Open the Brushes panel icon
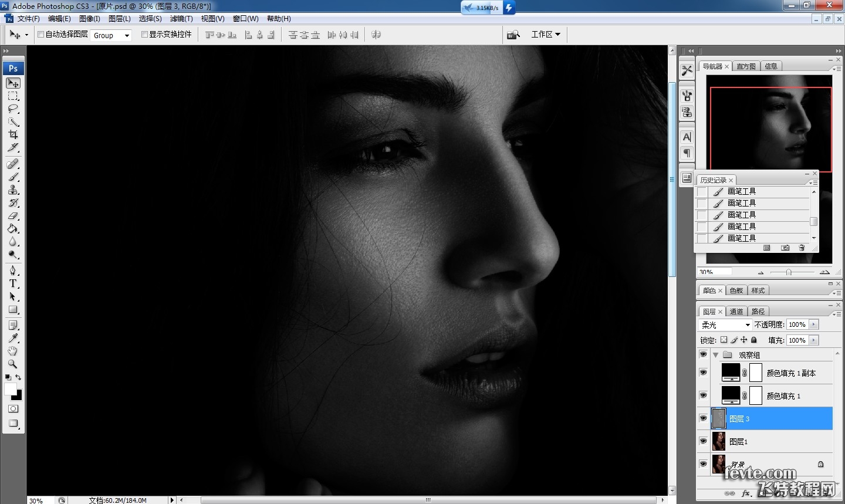Viewport: 845px width, 504px height. click(x=687, y=95)
